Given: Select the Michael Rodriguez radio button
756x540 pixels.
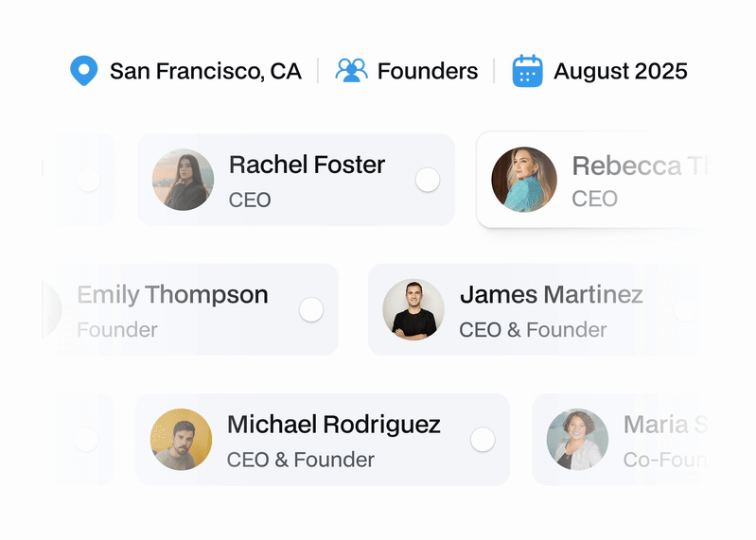Looking at the screenshot, I should (483, 440).
